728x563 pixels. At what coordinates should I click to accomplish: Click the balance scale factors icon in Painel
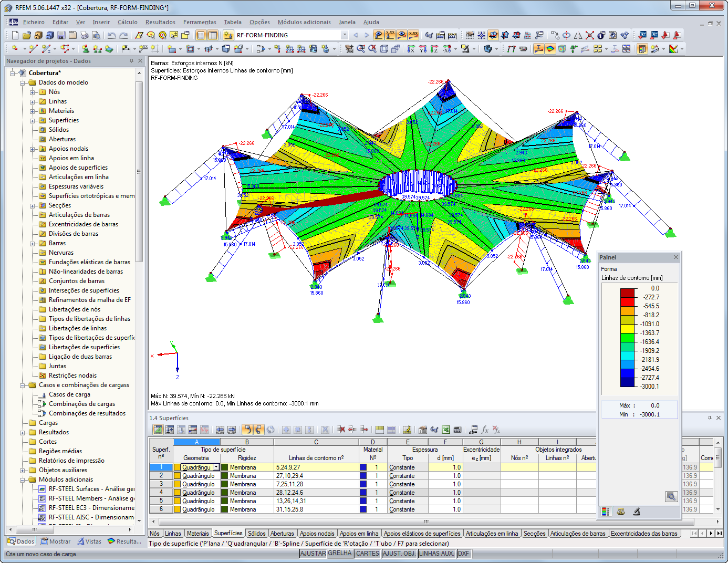coord(621,512)
